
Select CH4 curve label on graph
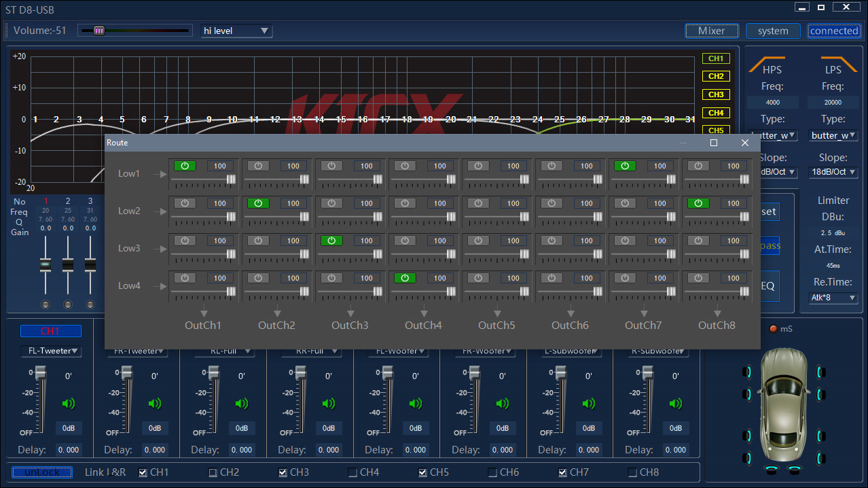coord(716,113)
